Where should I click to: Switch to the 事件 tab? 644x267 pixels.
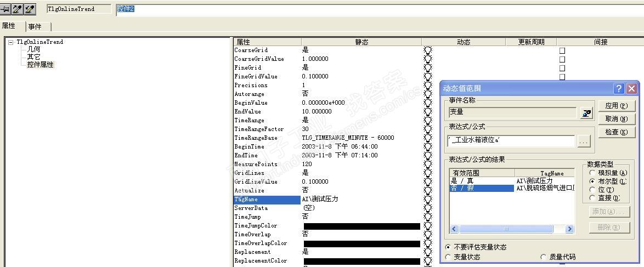(35, 27)
